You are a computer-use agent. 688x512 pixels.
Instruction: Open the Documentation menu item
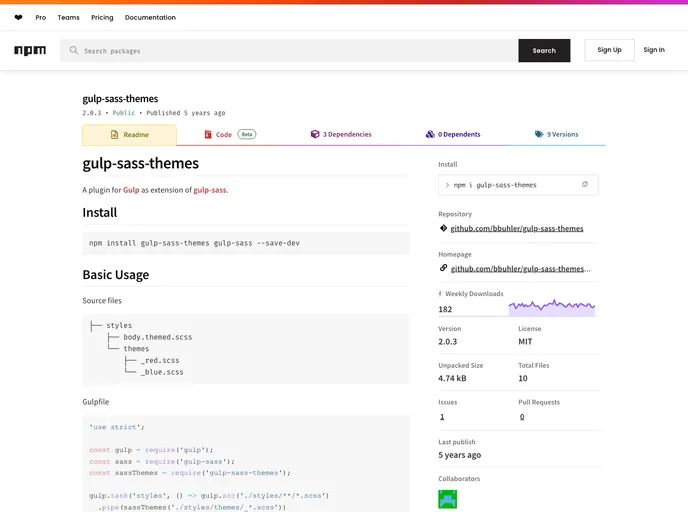150,18
